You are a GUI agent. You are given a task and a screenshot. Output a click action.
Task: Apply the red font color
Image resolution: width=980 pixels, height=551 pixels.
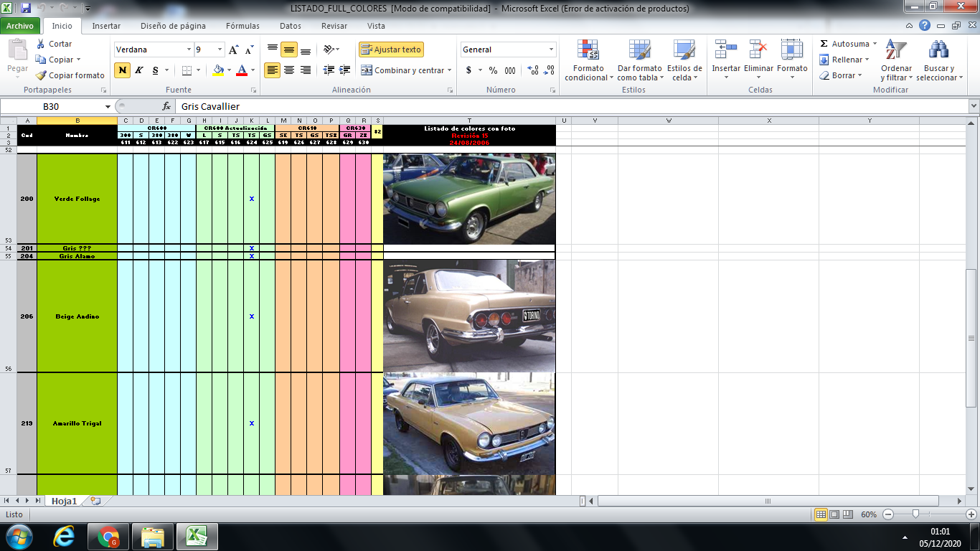242,70
